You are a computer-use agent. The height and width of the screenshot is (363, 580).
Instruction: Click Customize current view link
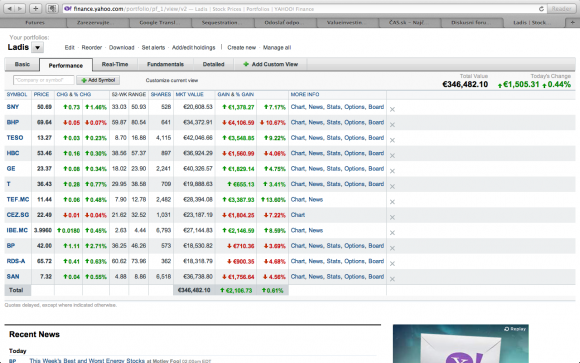pyautogui.click(x=172, y=80)
